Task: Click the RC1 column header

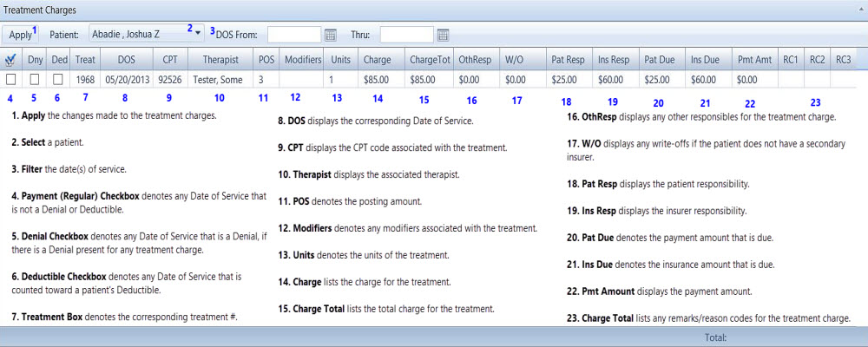Action: tap(791, 60)
